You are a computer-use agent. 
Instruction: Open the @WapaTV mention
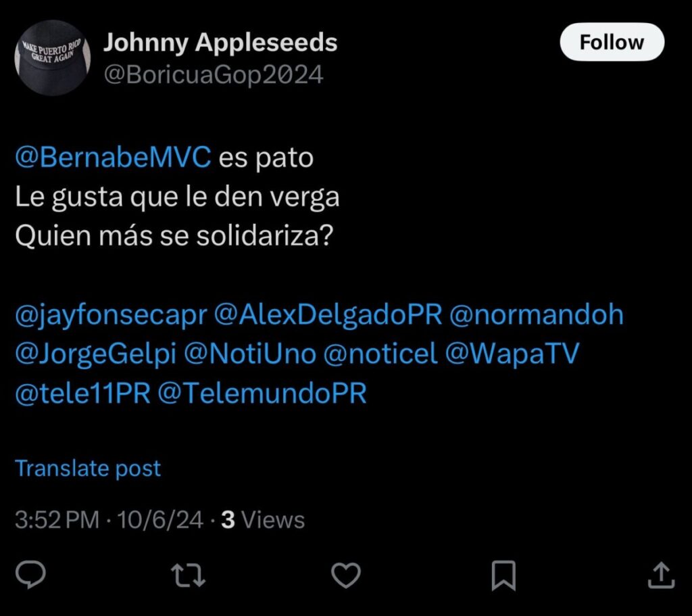pos(512,354)
